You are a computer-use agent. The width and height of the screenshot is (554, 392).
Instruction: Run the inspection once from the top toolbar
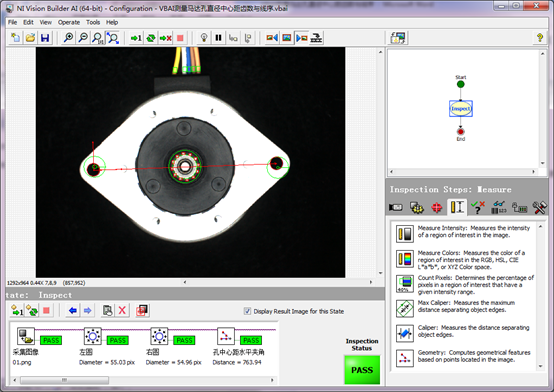[136, 38]
